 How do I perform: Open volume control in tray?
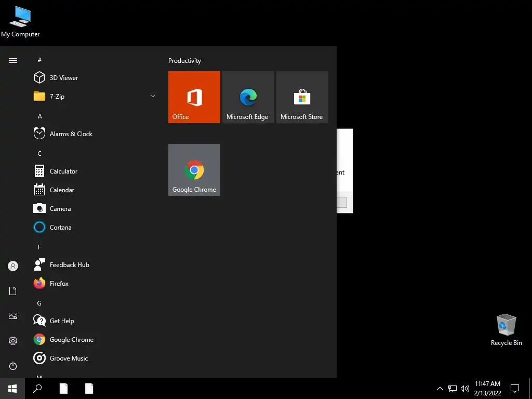[x=465, y=389]
